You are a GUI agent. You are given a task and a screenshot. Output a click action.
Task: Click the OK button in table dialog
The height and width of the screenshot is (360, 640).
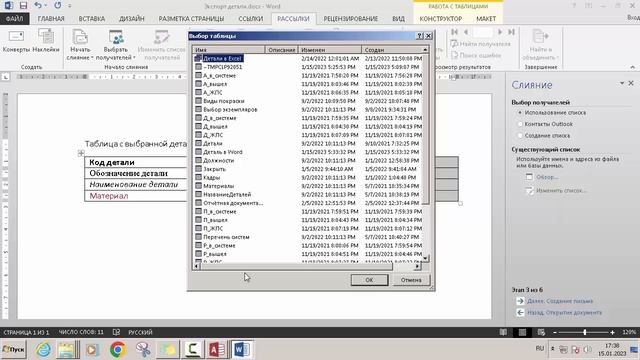(369, 280)
